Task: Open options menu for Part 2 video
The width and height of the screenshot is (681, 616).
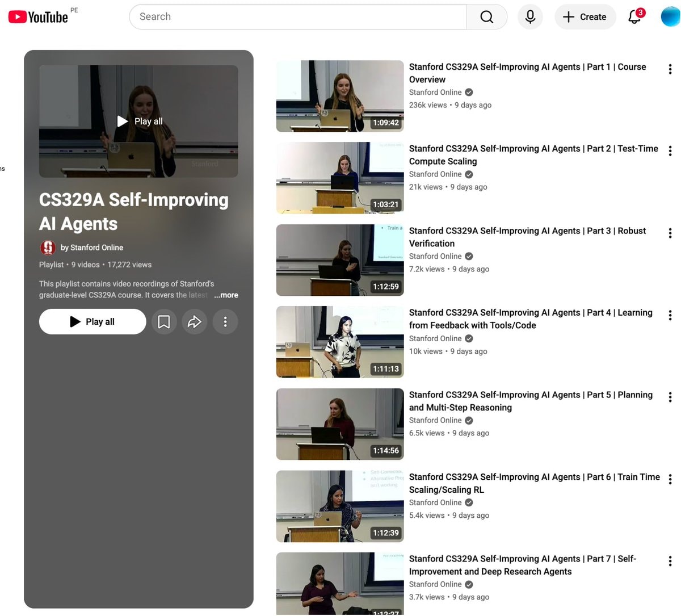Action: click(x=670, y=151)
